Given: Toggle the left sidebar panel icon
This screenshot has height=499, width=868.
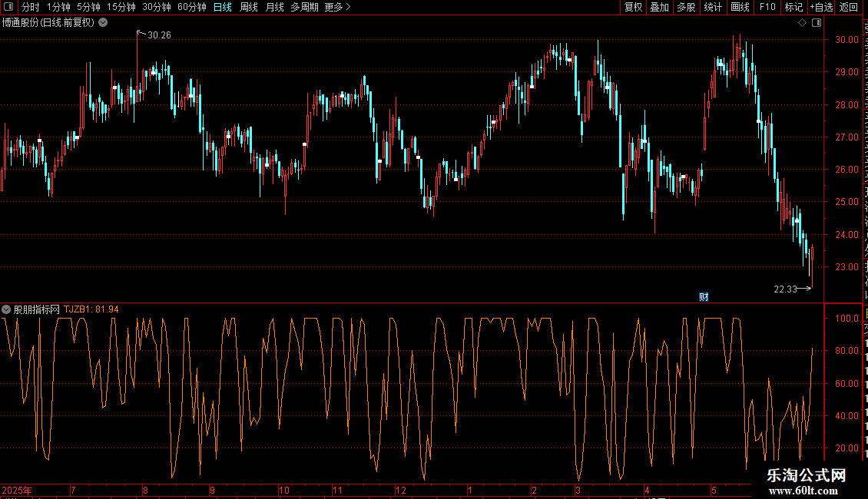Looking at the screenshot, I should [x=8, y=7].
